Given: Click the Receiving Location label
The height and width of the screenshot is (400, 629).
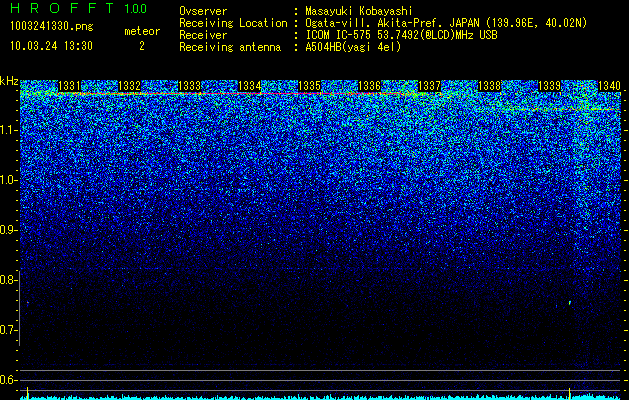Looking at the screenshot, I should (x=233, y=23).
